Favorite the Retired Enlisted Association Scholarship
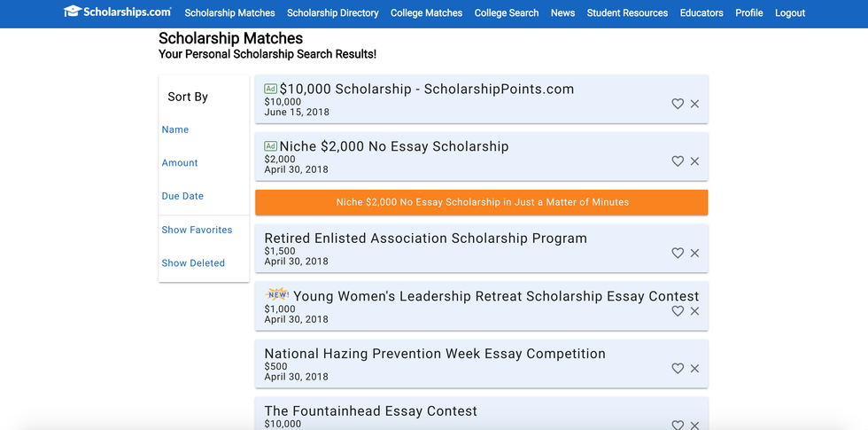The image size is (868, 430). pyautogui.click(x=678, y=253)
